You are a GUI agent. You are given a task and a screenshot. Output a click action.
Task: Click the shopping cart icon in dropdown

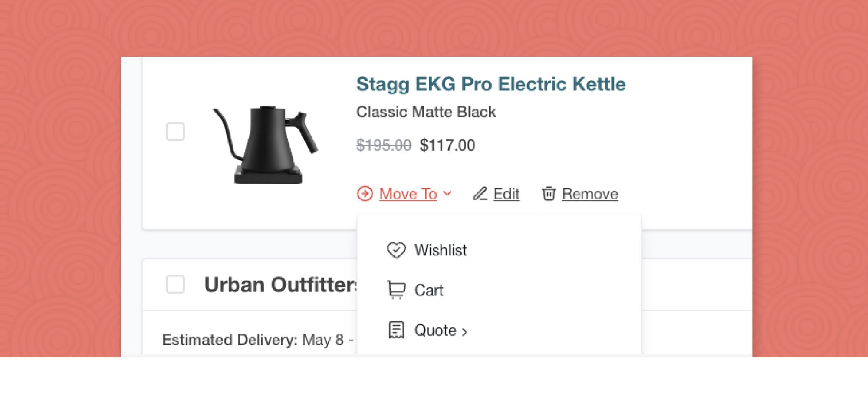[396, 290]
